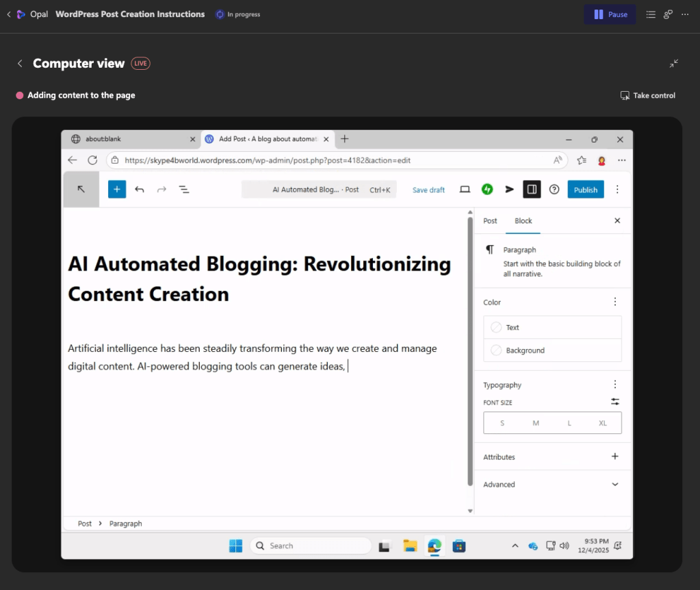Open the Help question mark icon
The image size is (700, 590).
pyautogui.click(x=554, y=190)
